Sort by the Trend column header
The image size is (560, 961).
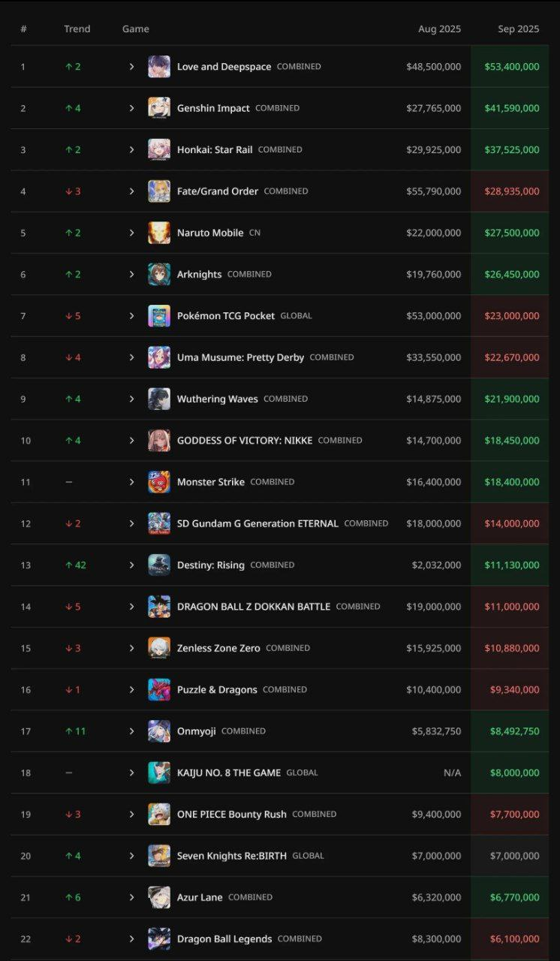coord(77,29)
